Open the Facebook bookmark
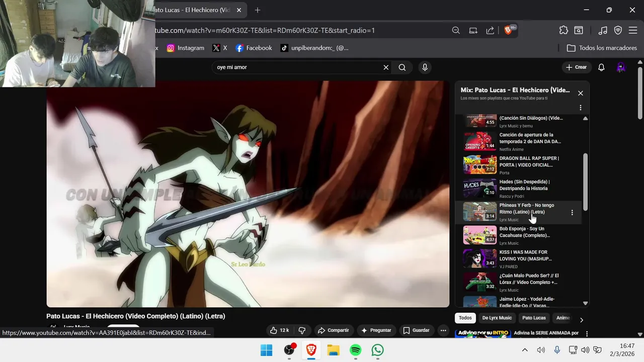Image resolution: width=644 pixels, height=362 pixels. tap(254, 48)
